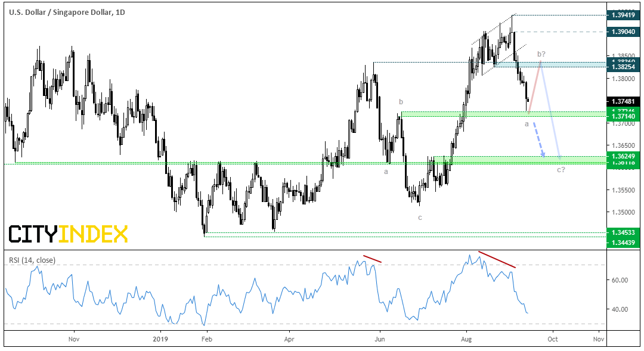
Task: Click the 1.34533 price label
Action: coord(623,232)
